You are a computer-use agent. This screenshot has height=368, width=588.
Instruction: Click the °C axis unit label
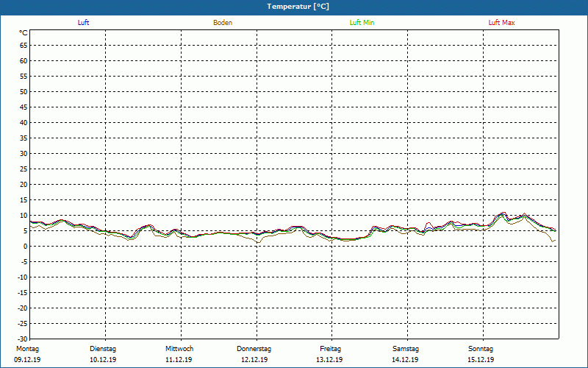[24, 33]
